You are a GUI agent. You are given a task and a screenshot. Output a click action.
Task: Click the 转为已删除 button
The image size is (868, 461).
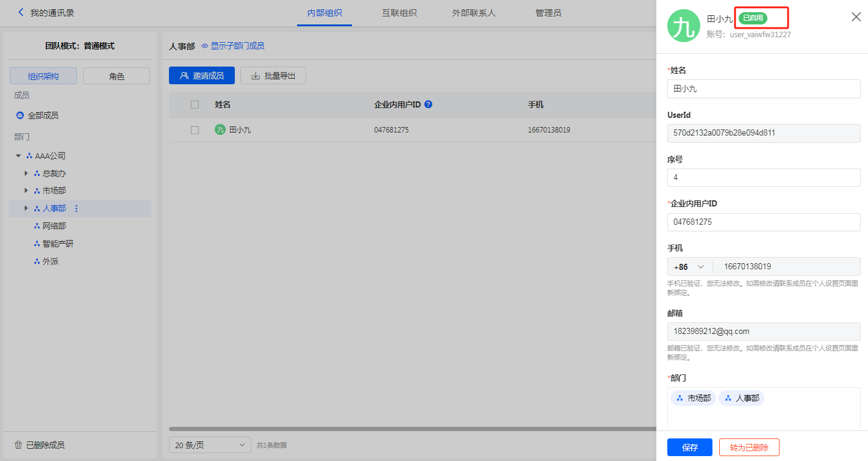[748, 448]
